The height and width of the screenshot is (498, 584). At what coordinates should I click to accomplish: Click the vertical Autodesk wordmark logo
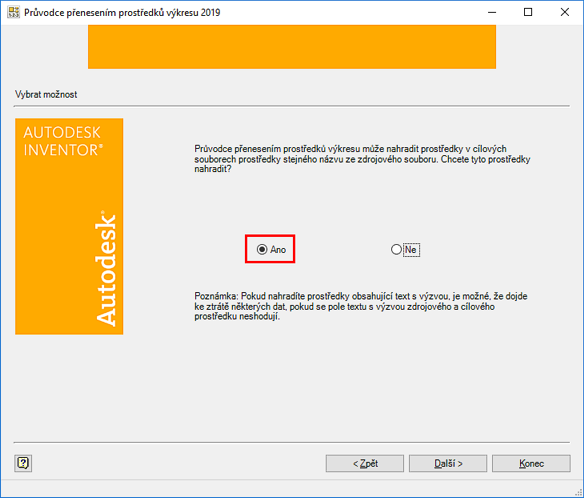pos(106,269)
